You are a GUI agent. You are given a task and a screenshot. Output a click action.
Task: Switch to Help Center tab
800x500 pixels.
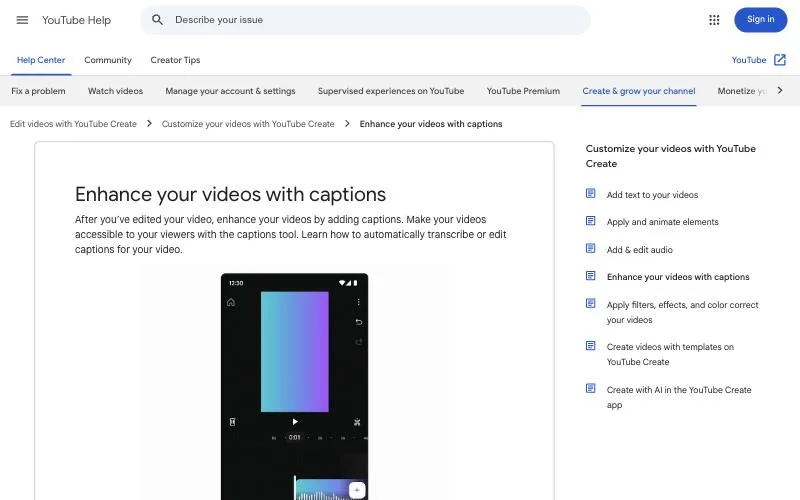coord(41,60)
